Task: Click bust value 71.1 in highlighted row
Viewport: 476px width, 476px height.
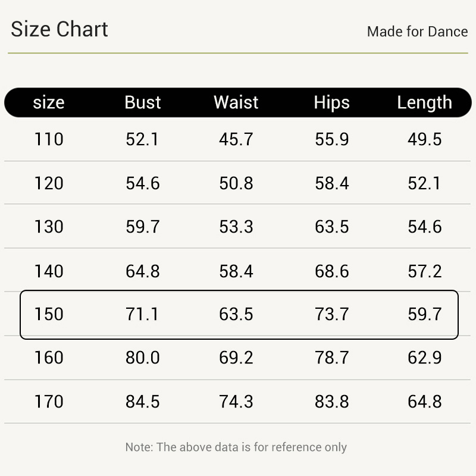Action: [x=142, y=314]
